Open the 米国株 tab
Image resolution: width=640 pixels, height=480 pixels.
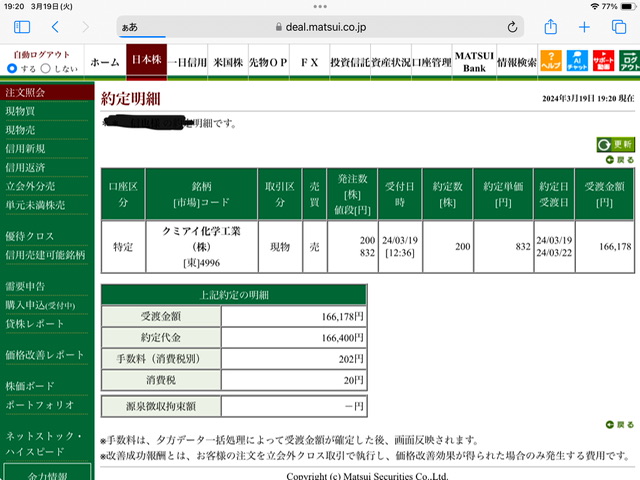click(x=228, y=62)
